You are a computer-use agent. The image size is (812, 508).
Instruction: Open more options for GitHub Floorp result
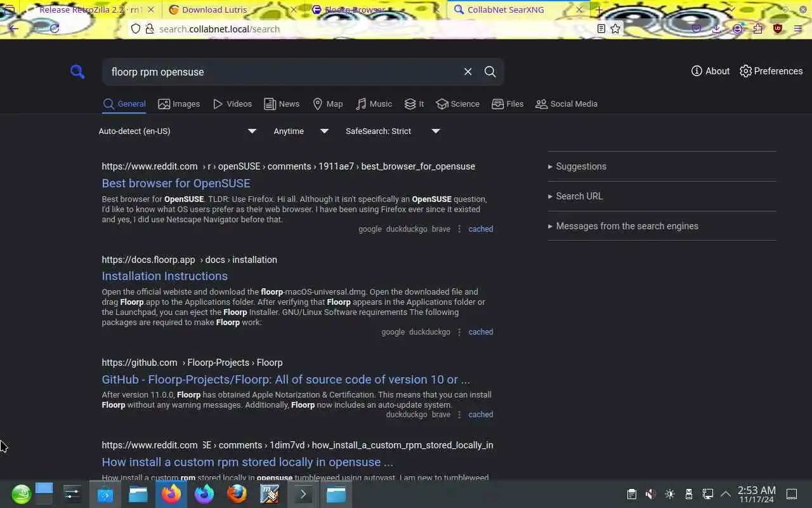(x=459, y=415)
